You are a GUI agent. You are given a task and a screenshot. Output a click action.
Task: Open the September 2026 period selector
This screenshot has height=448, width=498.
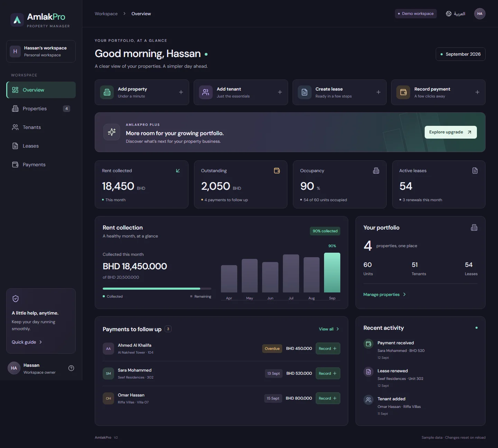click(x=461, y=54)
